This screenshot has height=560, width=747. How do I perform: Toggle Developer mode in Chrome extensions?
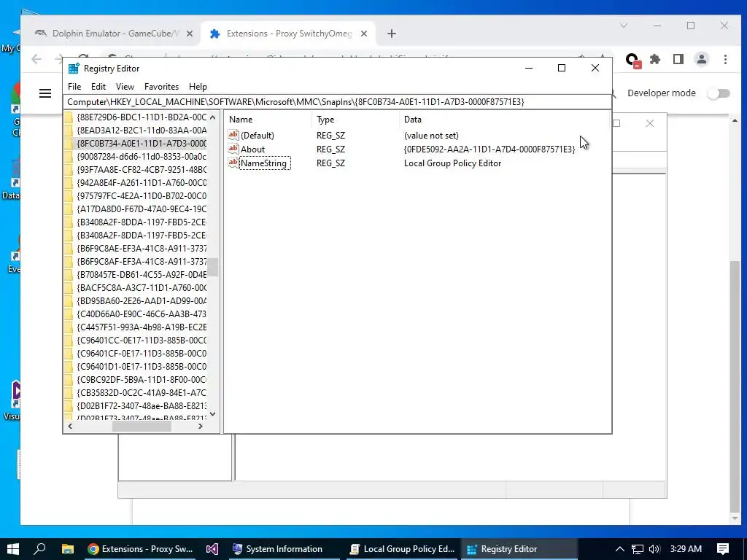click(x=719, y=93)
